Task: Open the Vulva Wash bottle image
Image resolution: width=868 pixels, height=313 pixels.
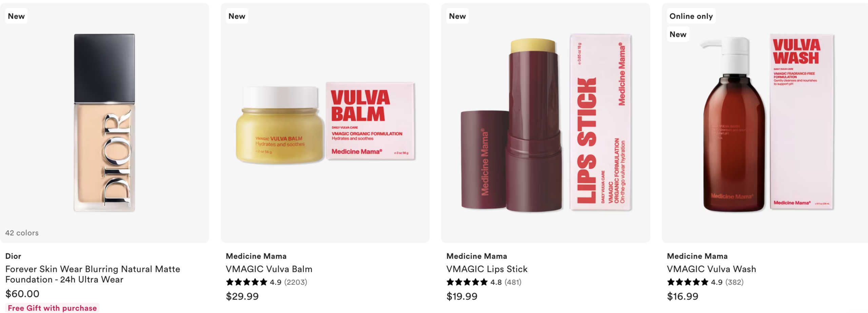Action: pos(767,123)
